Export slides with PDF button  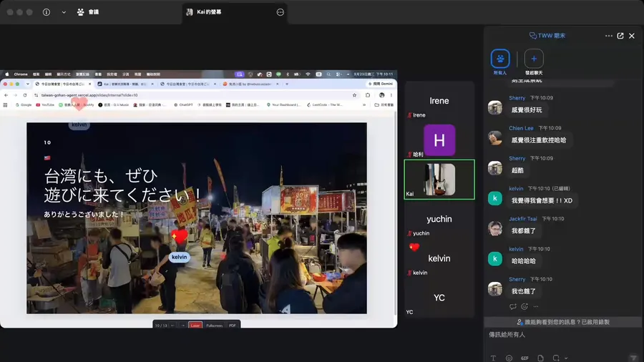click(x=233, y=325)
